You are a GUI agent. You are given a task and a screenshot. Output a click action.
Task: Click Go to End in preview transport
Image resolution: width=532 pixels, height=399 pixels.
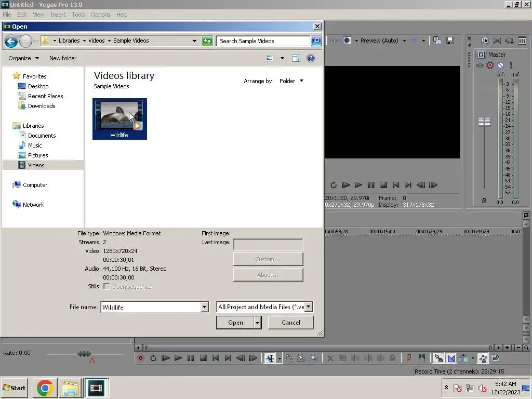408,185
